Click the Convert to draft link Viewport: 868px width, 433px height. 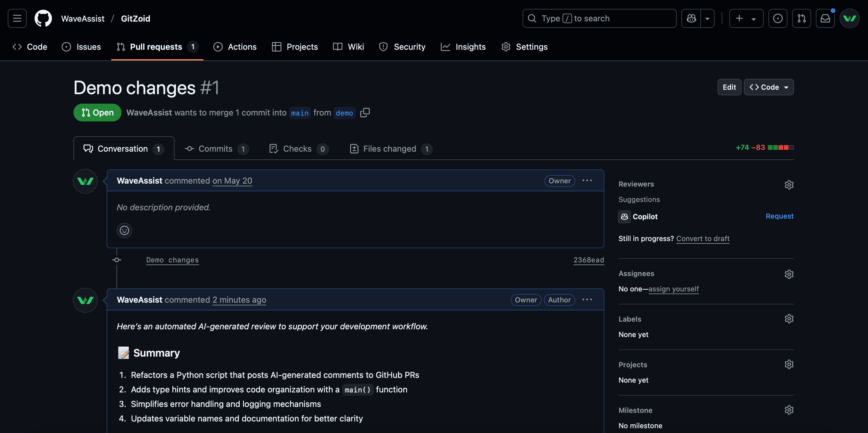pyautogui.click(x=703, y=239)
